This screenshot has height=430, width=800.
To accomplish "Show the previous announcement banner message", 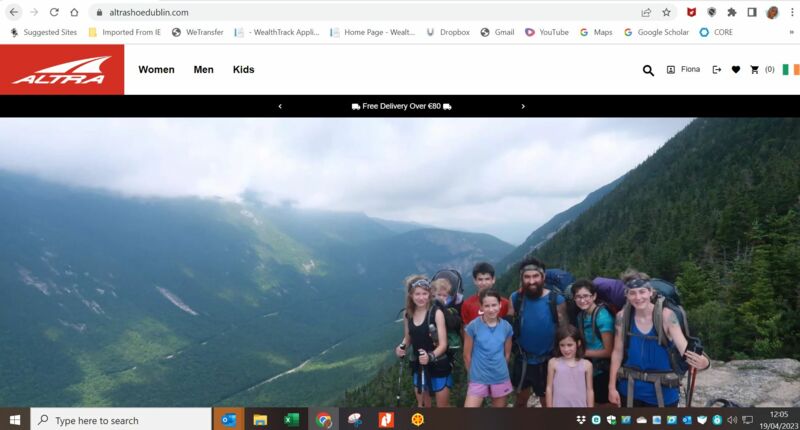I will coord(280,106).
